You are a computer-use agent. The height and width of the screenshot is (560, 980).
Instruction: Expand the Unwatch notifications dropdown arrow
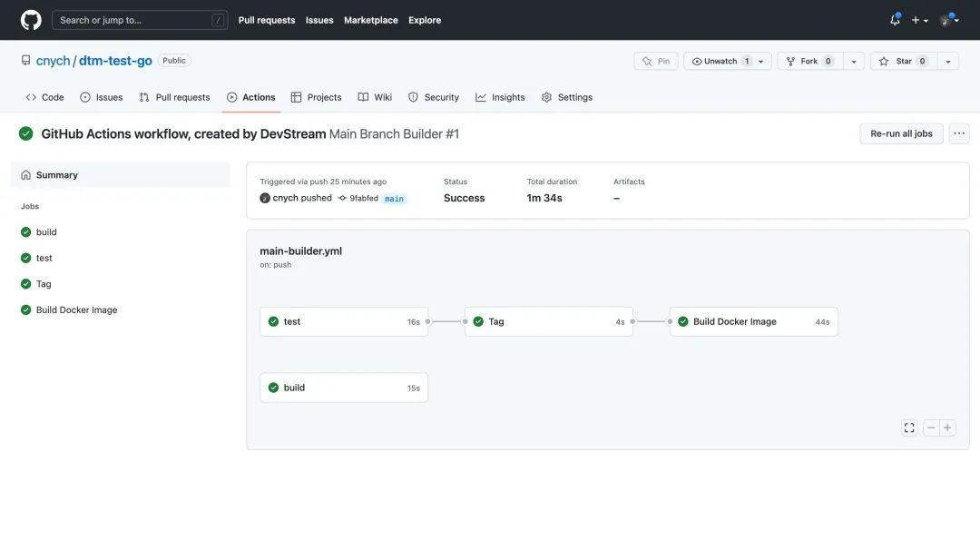[x=761, y=61]
